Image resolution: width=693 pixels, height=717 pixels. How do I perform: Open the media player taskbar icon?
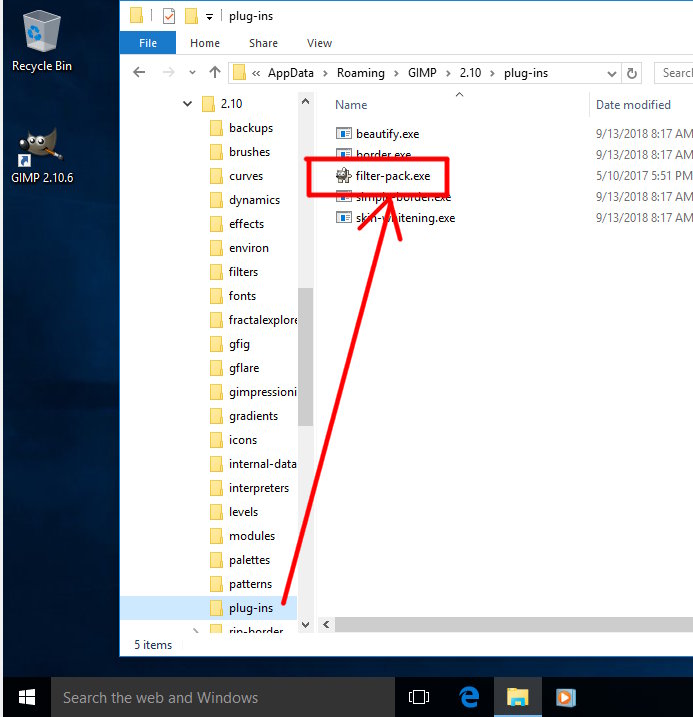565,697
